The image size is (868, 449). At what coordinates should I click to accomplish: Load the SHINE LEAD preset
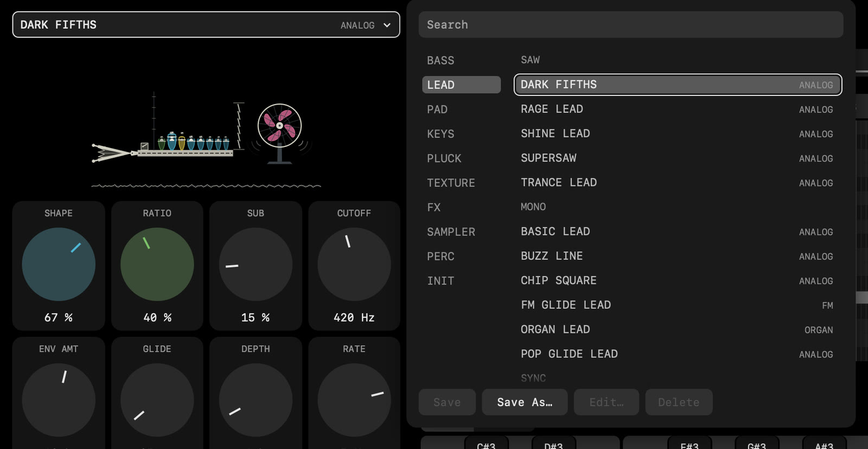678,133
